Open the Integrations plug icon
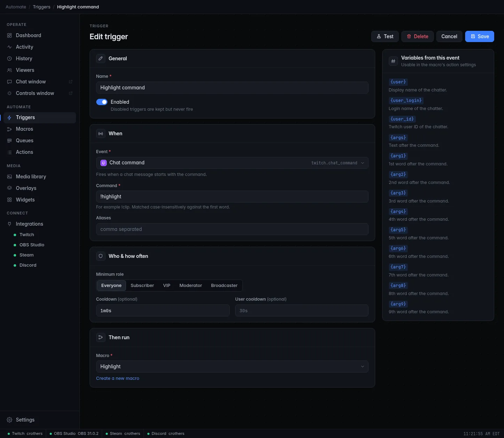The image size is (504, 438). [9, 224]
